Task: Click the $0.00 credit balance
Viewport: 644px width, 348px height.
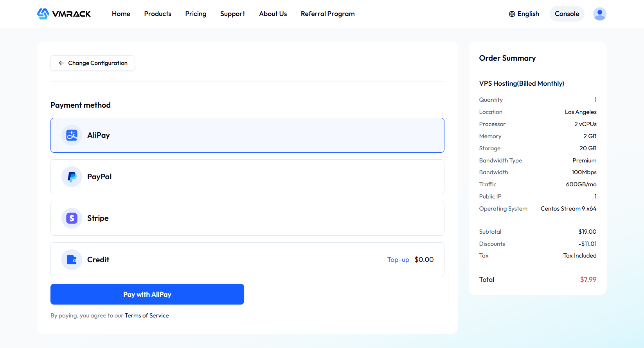Action: [x=424, y=260]
